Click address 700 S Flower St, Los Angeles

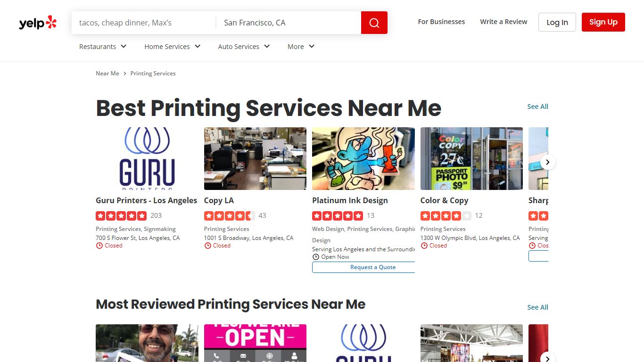(138, 238)
